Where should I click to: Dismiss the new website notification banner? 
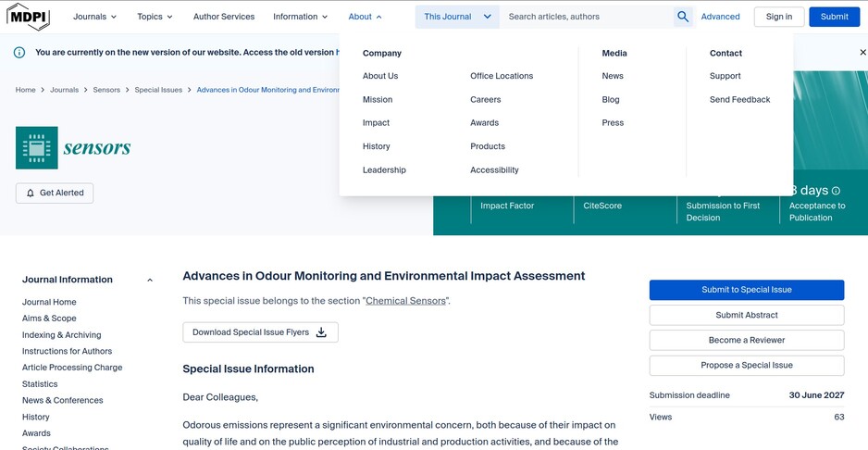pyautogui.click(x=862, y=52)
